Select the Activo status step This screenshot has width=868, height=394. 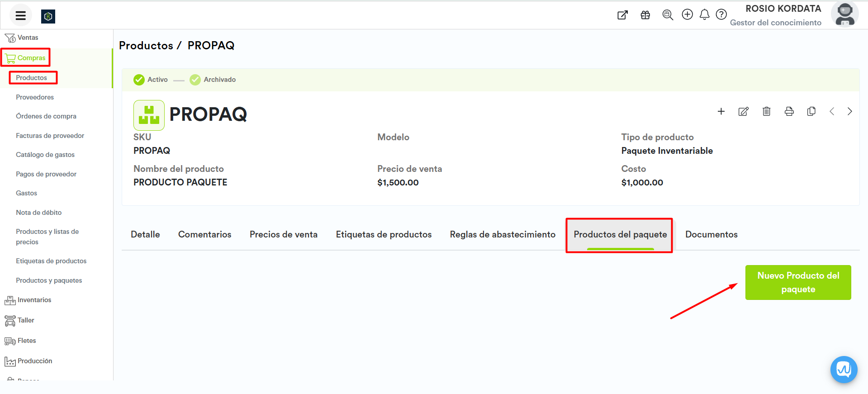click(x=151, y=80)
